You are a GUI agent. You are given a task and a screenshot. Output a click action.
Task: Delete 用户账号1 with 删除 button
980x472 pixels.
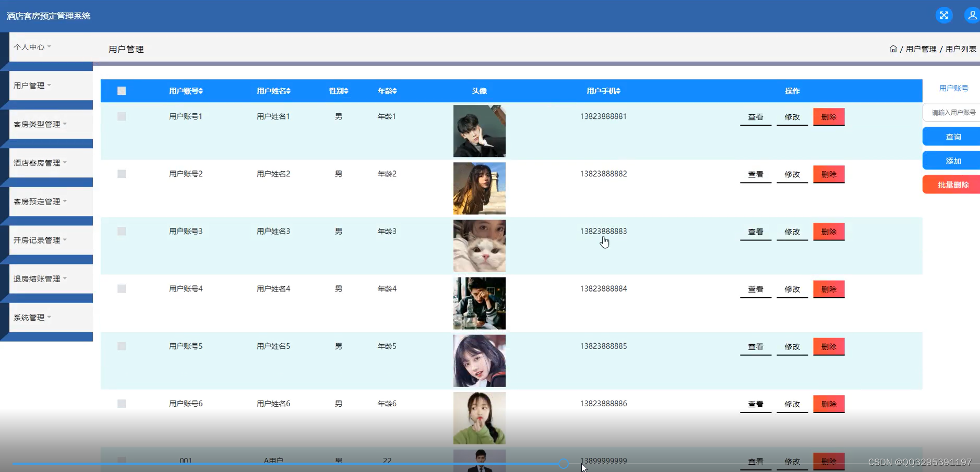[x=829, y=117]
